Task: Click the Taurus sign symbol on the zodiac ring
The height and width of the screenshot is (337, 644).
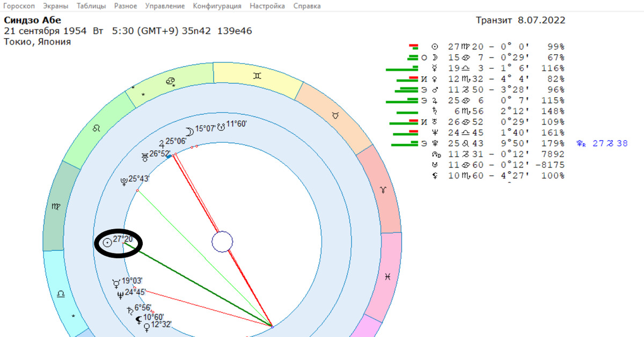Action: [x=336, y=114]
